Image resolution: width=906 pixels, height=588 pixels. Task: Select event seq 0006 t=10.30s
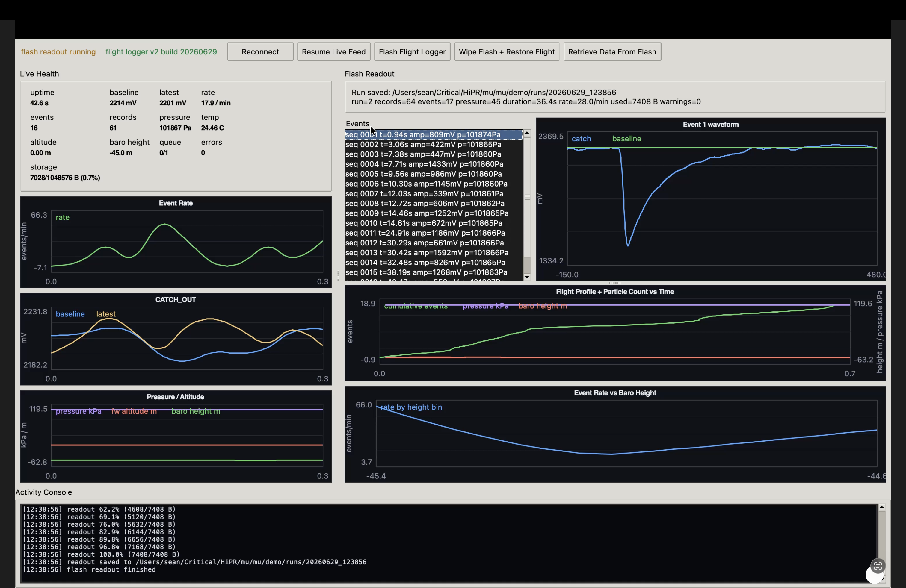(434, 184)
